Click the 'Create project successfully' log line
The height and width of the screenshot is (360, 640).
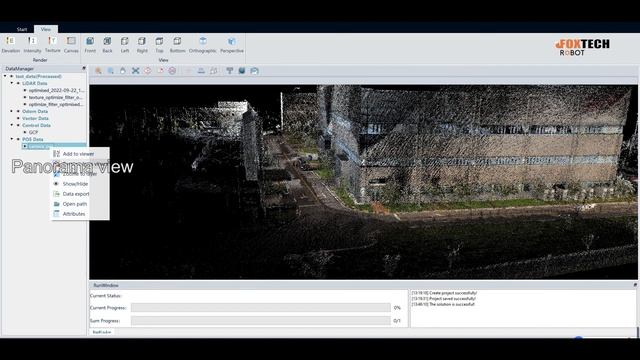click(444, 293)
